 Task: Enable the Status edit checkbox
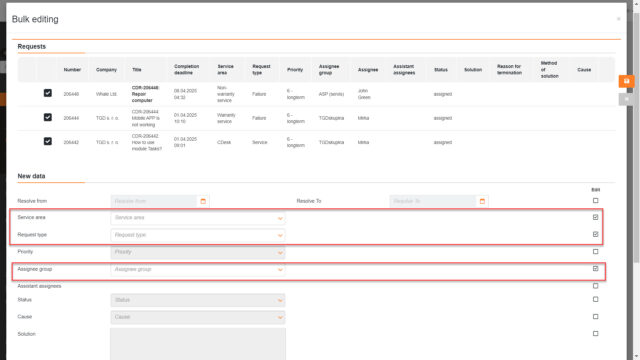click(x=596, y=299)
